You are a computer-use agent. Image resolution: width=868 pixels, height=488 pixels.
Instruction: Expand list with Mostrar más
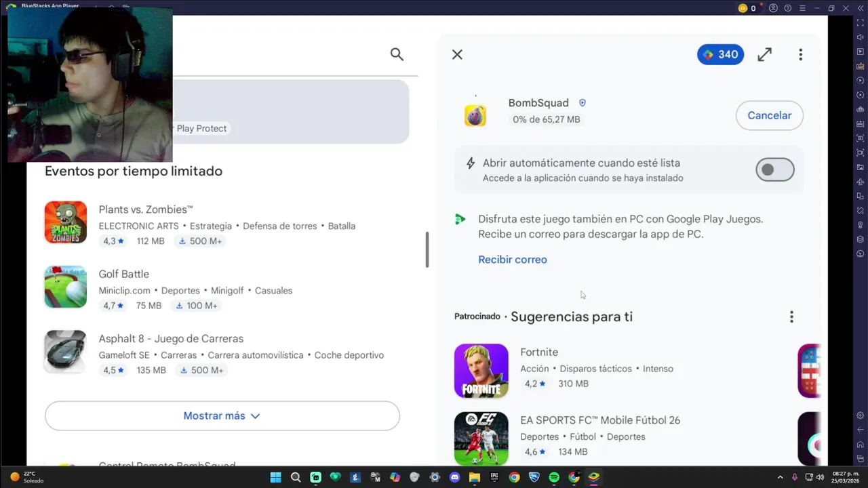(222, 415)
